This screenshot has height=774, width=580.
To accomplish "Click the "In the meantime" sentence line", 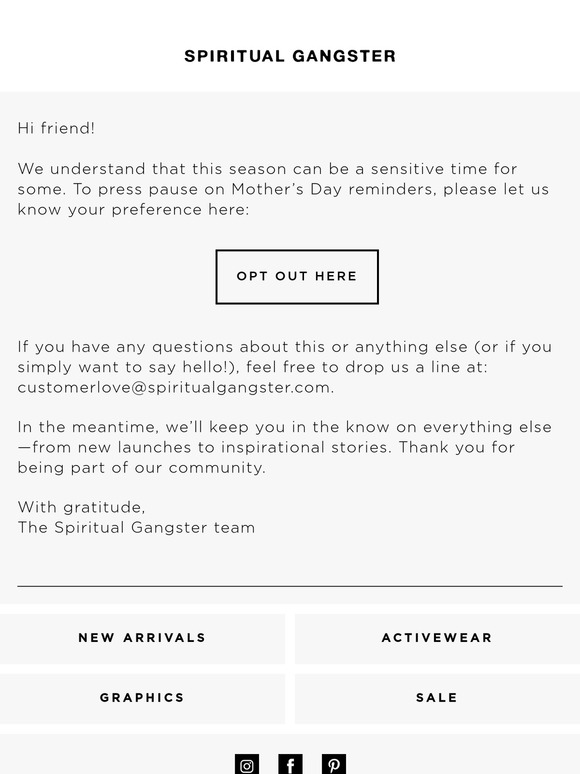I will tap(285, 427).
